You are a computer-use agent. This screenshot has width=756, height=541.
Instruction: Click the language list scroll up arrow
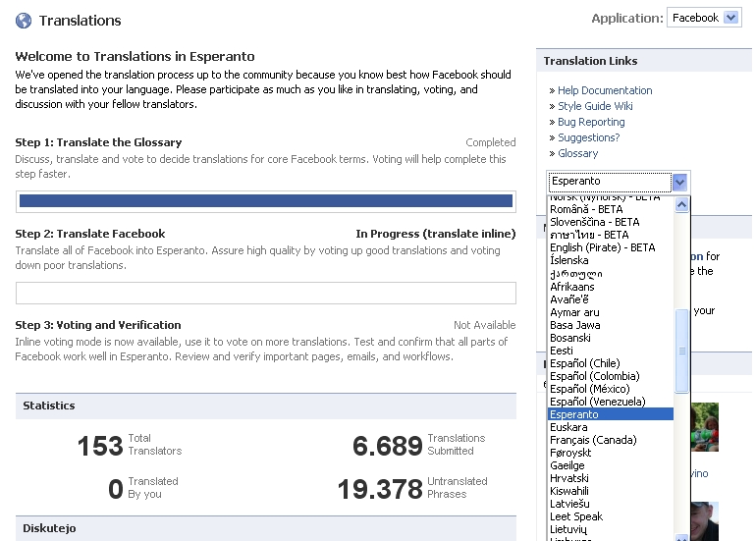point(681,205)
